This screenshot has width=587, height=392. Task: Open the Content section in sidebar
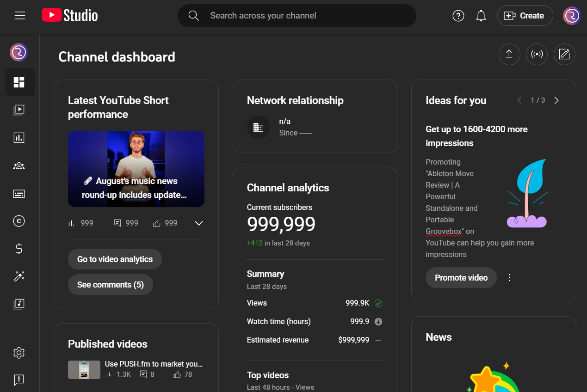(19, 110)
